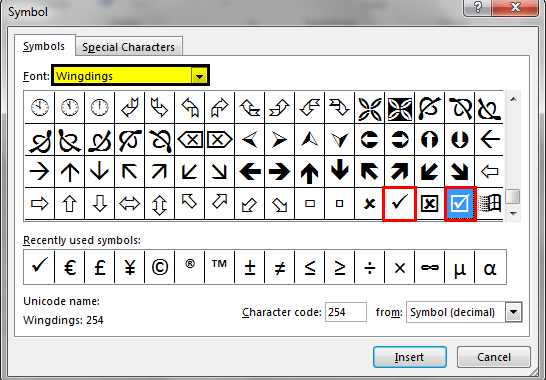Pick the thin right arrow symbol

pos(39,172)
